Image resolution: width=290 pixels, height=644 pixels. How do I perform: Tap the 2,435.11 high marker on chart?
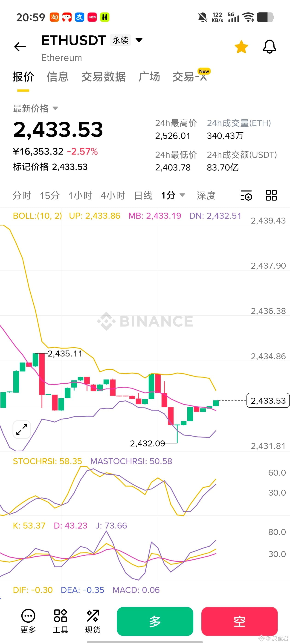point(65,354)
